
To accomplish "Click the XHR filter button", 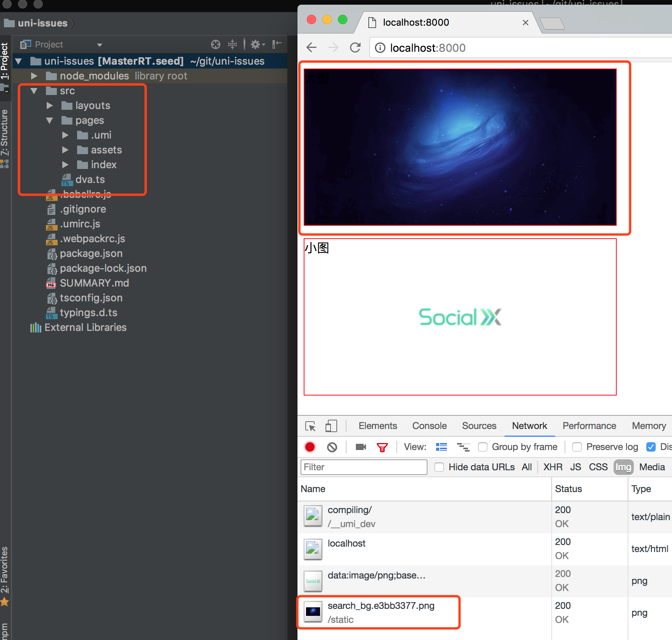I will pyautogui.click(x=552, y=467).
